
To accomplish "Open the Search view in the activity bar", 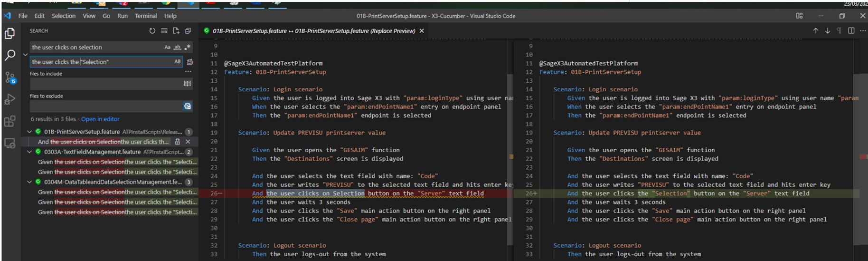I will coord(9,56).
